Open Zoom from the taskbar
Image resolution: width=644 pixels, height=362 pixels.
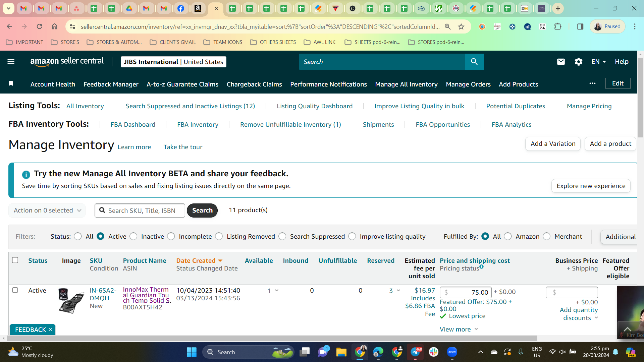click(452, 352)
